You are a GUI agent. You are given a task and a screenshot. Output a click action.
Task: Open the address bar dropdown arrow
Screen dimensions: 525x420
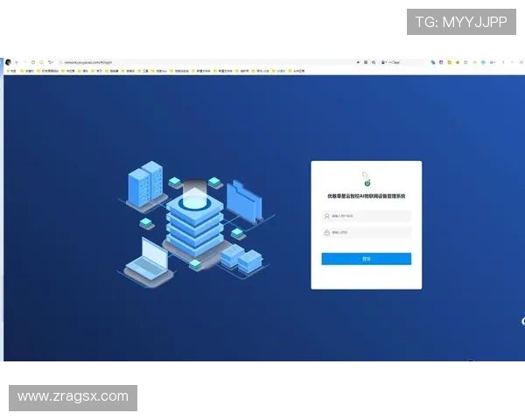[x=358, y=63]
